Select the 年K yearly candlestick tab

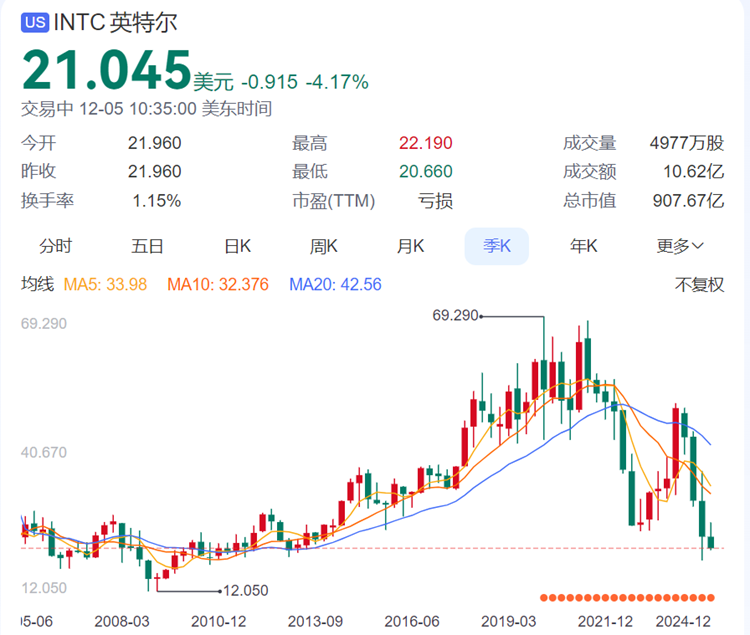pyautogui.click(x=584, y=246)
